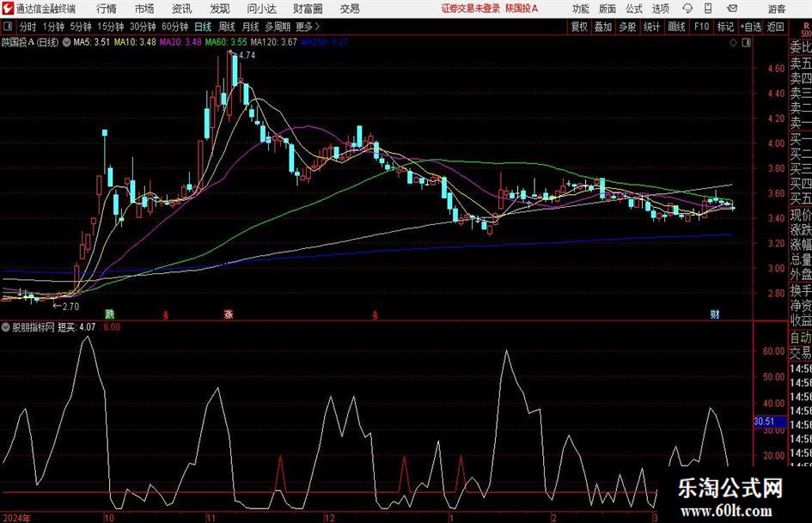Open F10 company info
This screenshot has width=812, height=523.
(x=702, y=27)
